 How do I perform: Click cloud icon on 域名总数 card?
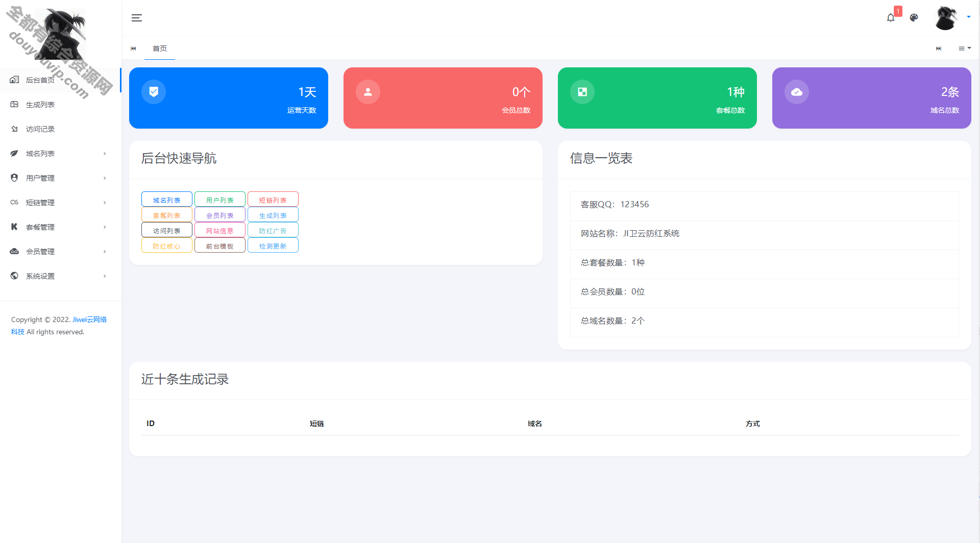(797, 92)
